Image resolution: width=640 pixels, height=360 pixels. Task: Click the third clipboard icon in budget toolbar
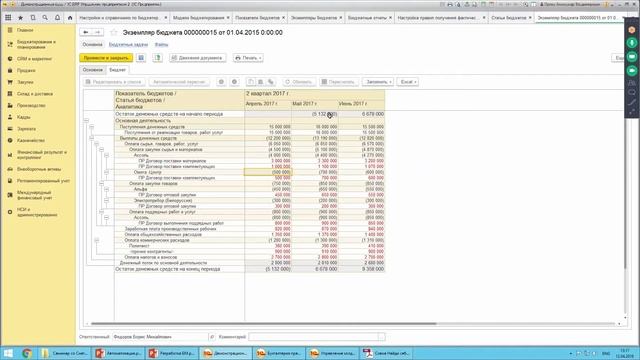point(271,82)
